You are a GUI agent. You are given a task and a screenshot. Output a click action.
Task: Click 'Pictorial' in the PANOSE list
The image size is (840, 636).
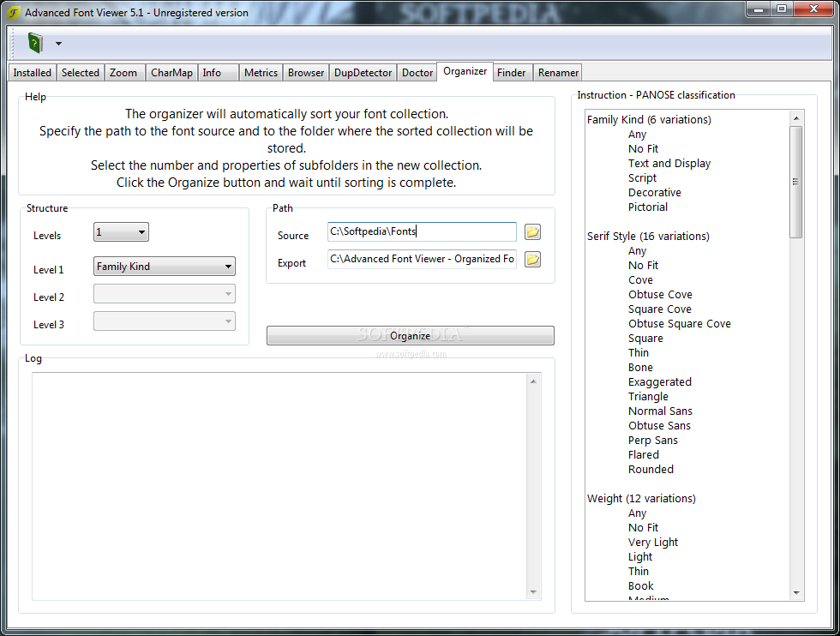(x=648, y=207)
